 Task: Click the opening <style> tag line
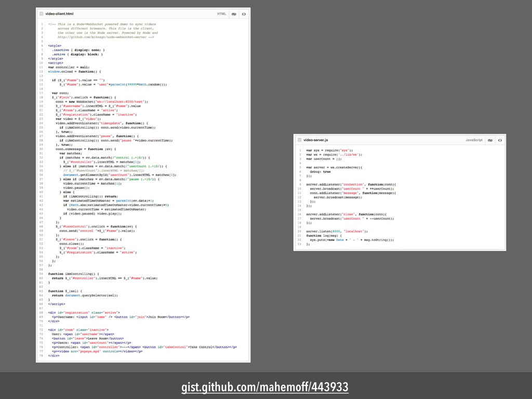tap(55, 46)
